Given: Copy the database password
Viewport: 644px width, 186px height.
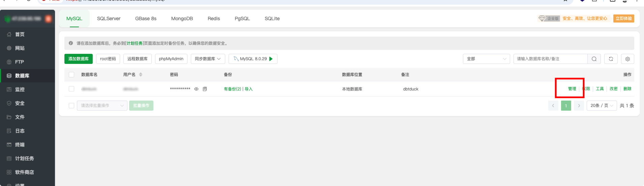Looking at the screenshot, I should click(x=205, y=89).
